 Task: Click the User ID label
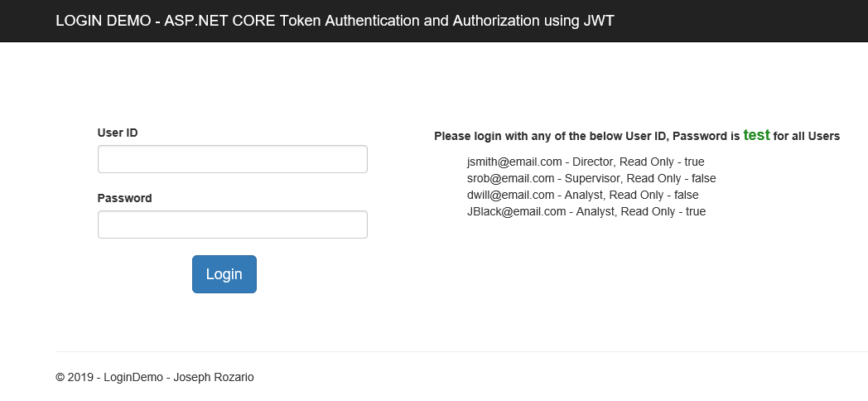point(118,133)
